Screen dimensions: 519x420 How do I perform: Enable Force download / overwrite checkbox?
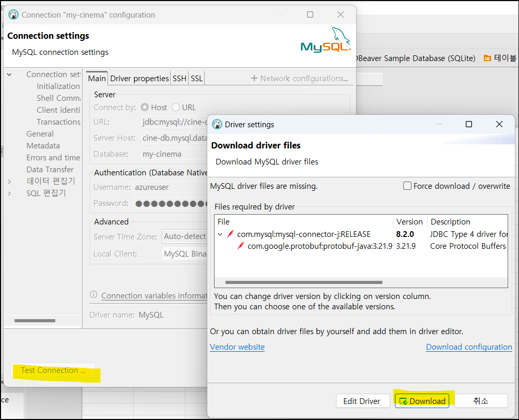point(407,186)
